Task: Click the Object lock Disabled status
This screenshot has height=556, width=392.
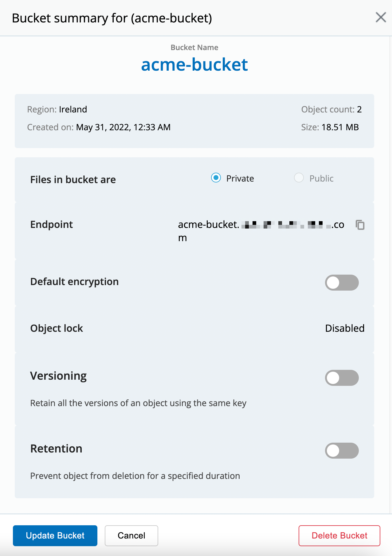Action: (x=345, y=328)
